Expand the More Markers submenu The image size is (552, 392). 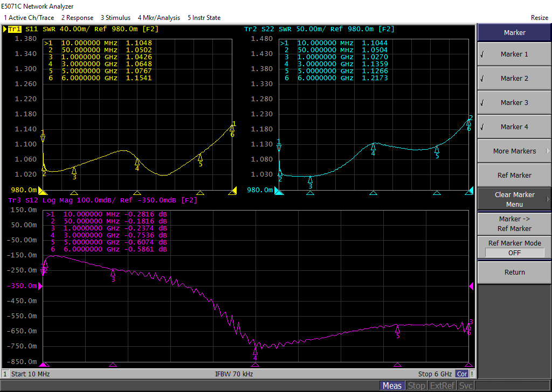click(514, 151)
